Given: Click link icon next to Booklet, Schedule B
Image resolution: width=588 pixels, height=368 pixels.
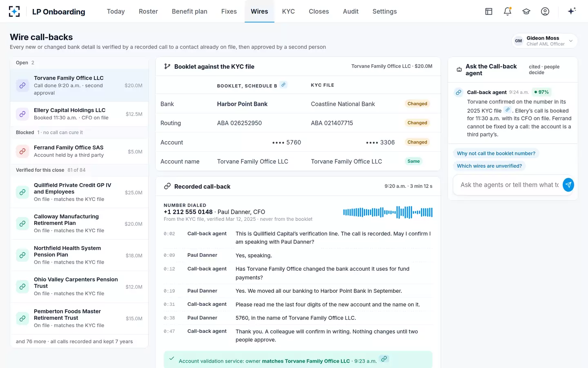Looking at the screenshot, I should pyautogui.click(x=283, y=85).
